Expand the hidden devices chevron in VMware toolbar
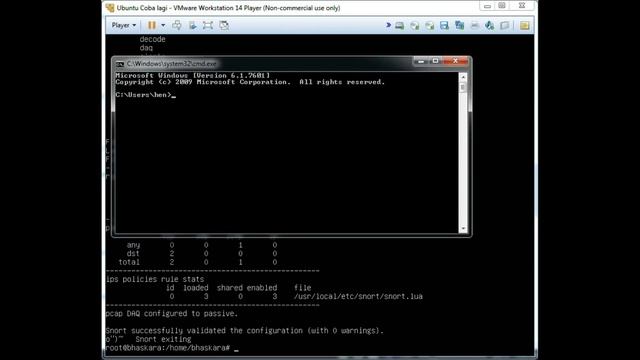Image resolution: width=640 pixels, height=360 pixels. [388, 25]
